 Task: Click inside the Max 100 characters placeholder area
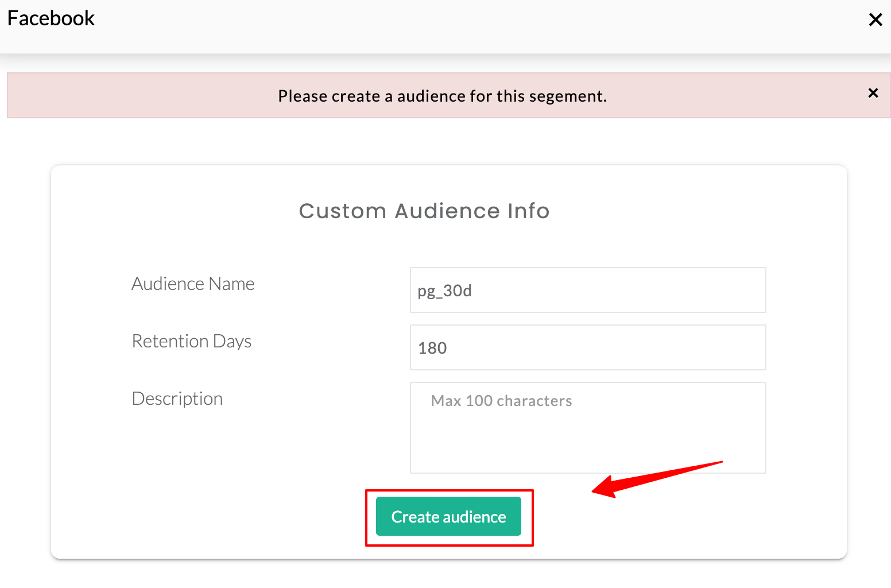501,401
